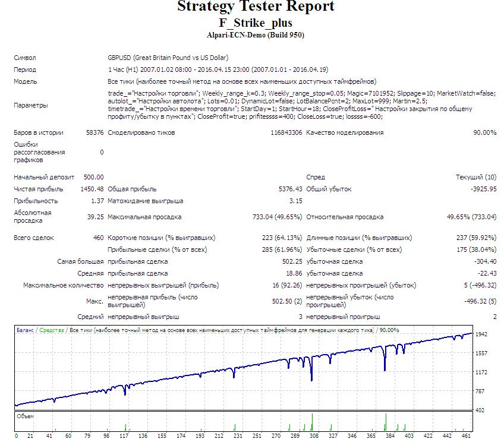
Task: Select net profit value 1450.48
Action: (x=92, y=190)
